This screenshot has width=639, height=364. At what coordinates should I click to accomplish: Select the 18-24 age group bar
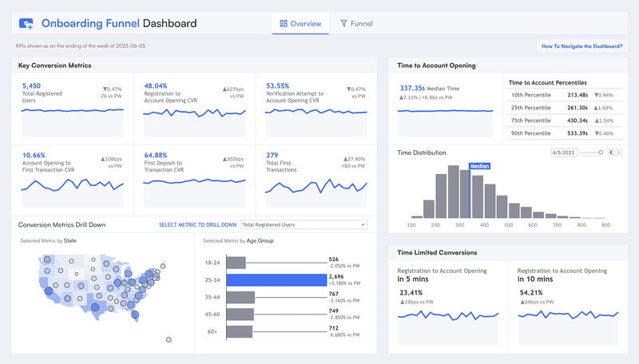tap(236, 263)
